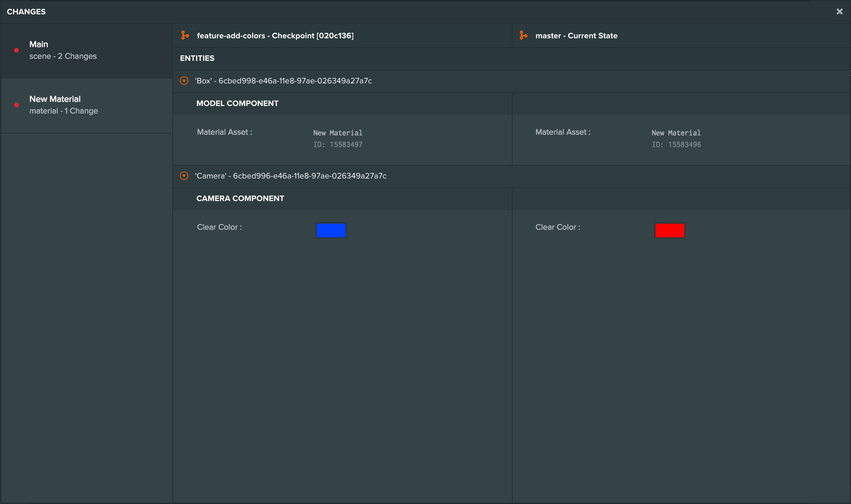Click the MODEL COMPONENT heading
The width and height of the screenshot is (851, 504).
pos(237,103)
